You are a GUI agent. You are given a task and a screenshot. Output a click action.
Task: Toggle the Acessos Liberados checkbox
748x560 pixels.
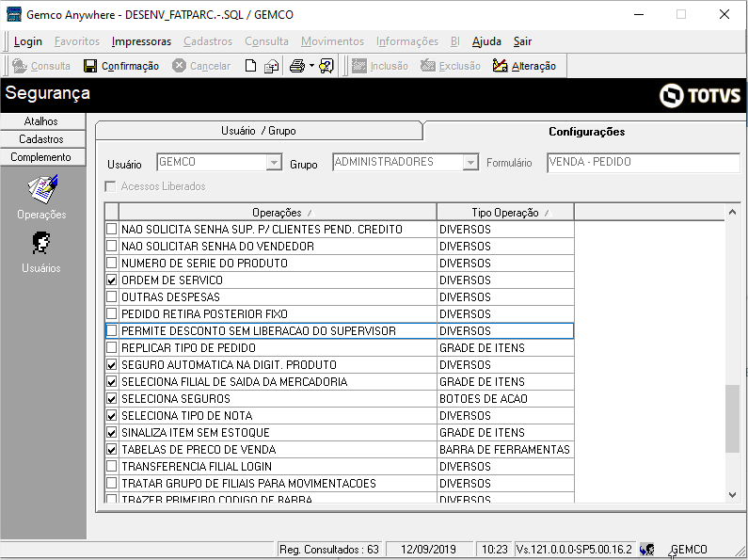click(x=110, y=186)
